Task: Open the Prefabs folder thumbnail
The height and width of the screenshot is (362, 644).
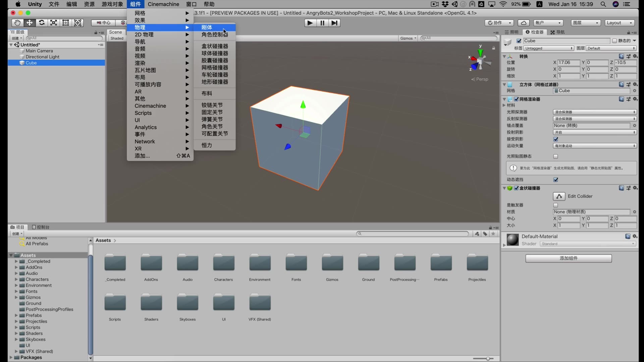Action: (x=441, y=263)
